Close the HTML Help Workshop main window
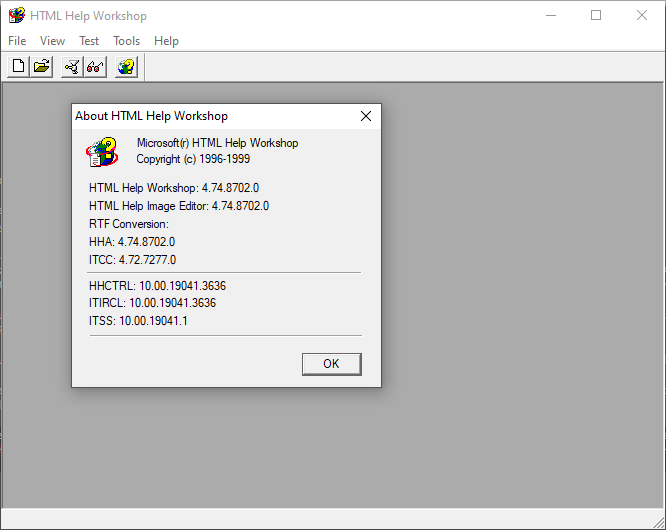The height and width of the screenshot is (530, 666). coord(642,15)
